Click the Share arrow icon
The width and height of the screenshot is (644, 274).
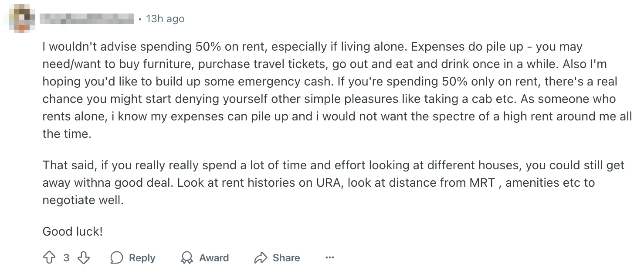pos(260,258)
